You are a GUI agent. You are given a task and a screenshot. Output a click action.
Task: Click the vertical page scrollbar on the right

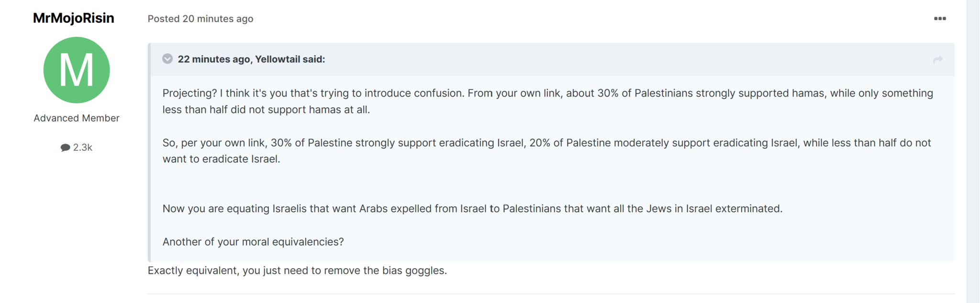(x=973, y=151)
